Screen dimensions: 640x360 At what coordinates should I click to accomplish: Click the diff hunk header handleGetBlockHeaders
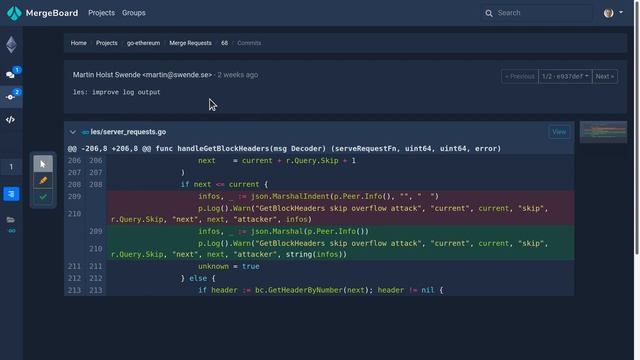coord(284,149)
